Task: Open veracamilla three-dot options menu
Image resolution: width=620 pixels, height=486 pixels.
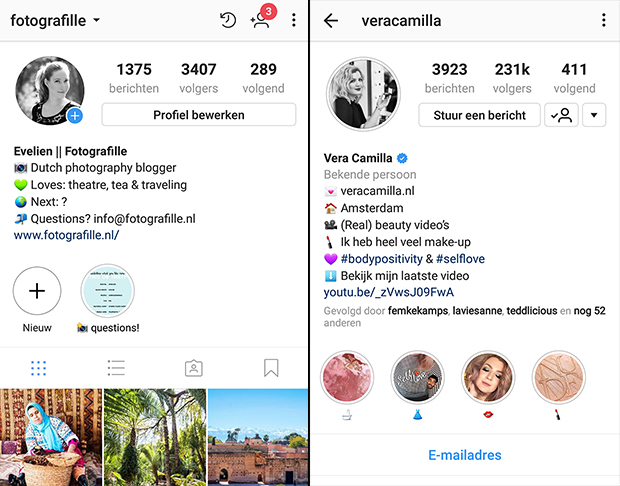Action: tap(603, 20)
